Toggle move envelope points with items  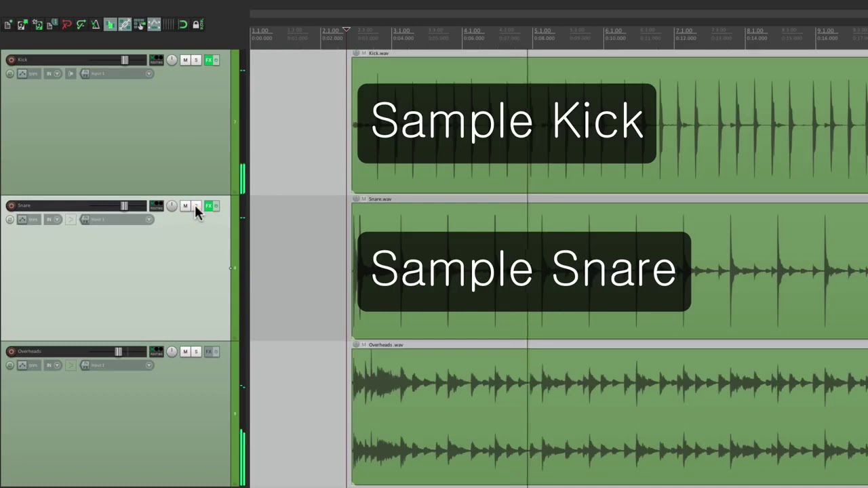(x=154, y=24)
